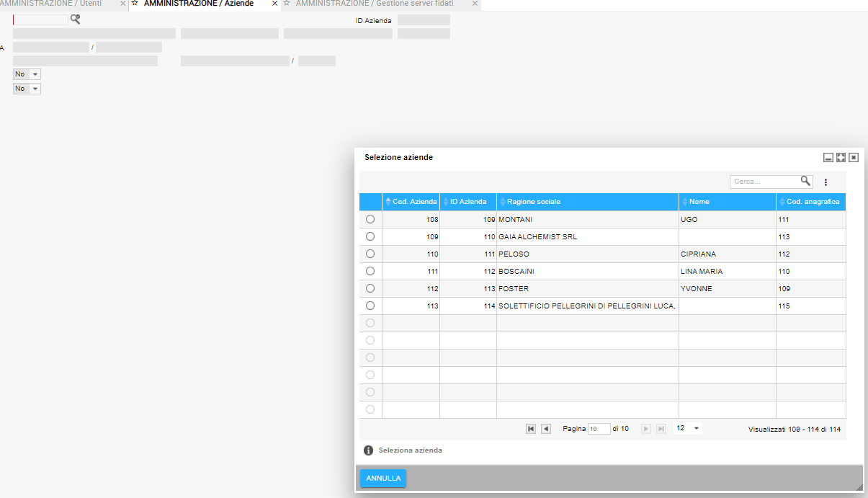Open the three-dot options menu in dialog

[x=826, y=182]
